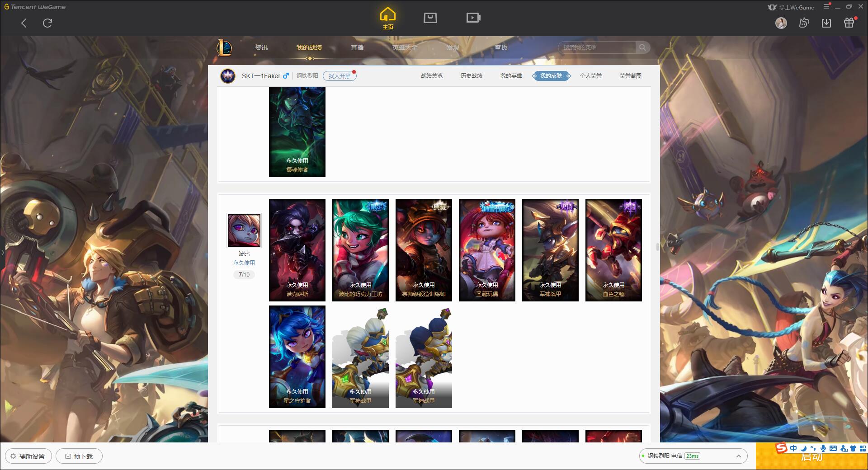Switch to 荣誉截图 sub-tab

[x=631, y=76]
